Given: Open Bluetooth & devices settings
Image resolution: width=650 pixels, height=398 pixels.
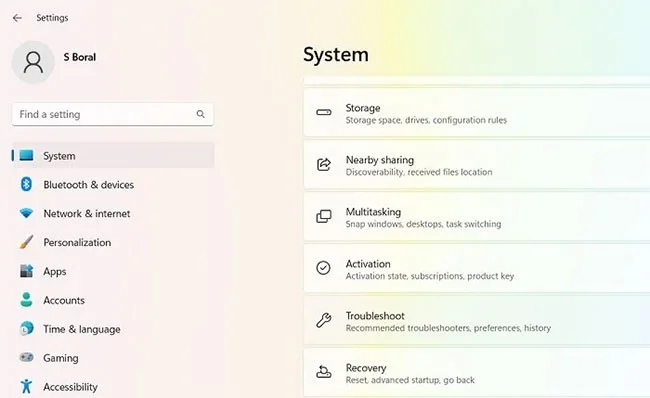Looking at the screenshot, I should 113,184.
